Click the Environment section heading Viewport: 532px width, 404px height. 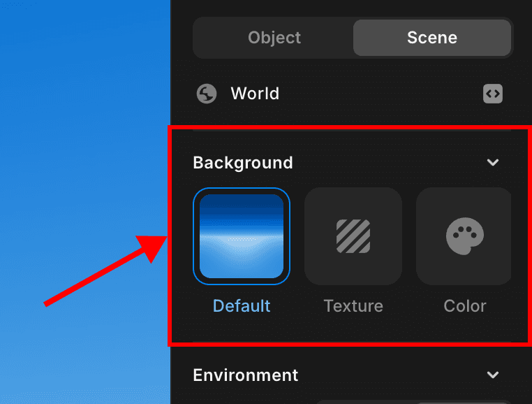coord(246,375)
